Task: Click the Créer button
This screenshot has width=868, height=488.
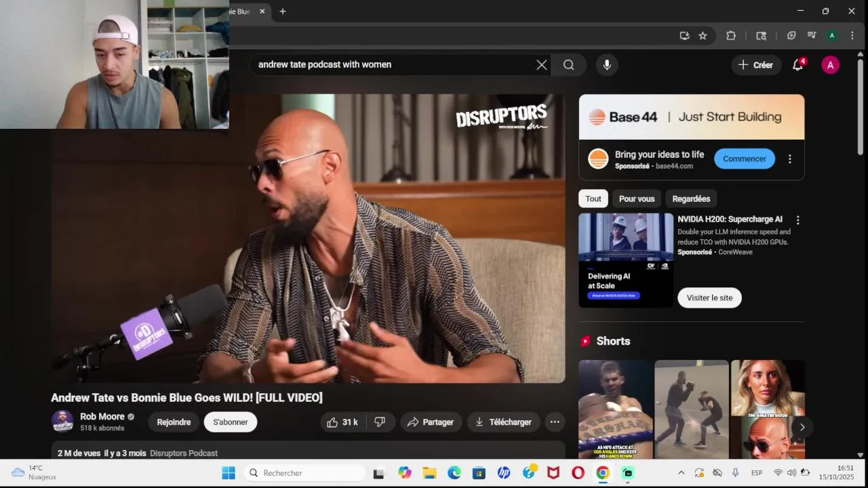Action: point(755,65)
